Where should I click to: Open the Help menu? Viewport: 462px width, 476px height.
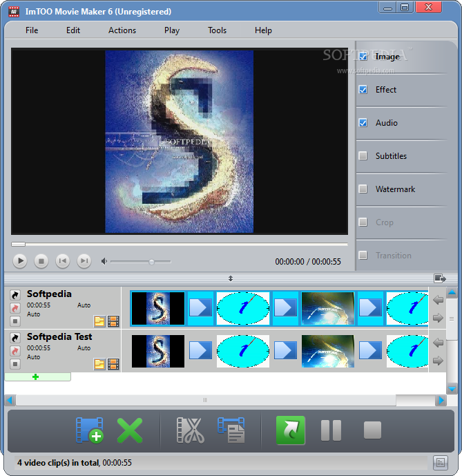coord(263,30)
